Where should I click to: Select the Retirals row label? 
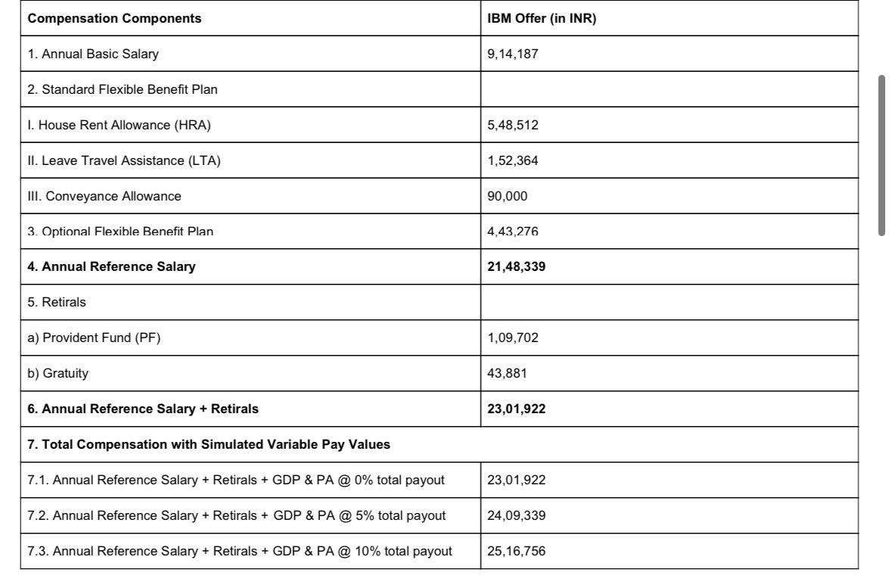[56, 302]
